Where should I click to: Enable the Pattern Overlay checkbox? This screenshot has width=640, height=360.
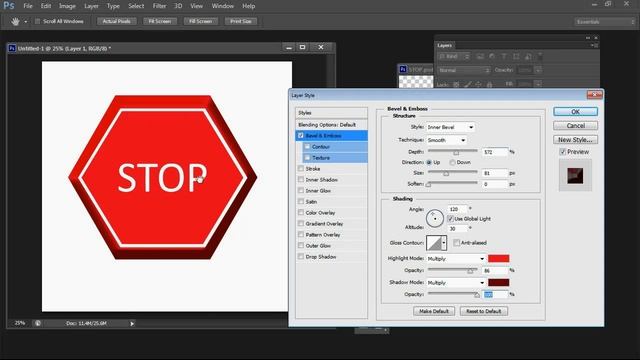coord(301,235)
